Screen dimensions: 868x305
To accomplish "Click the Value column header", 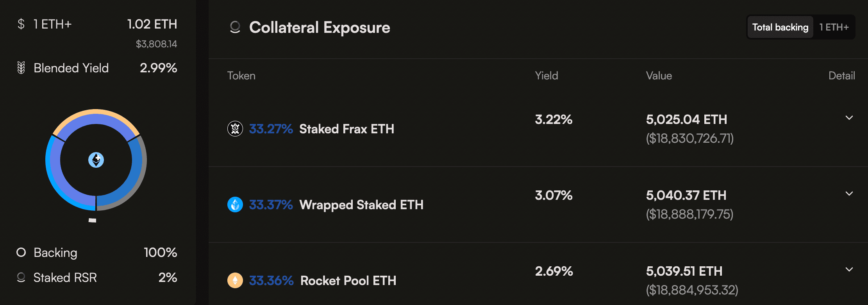I will [x=659, y=76].
